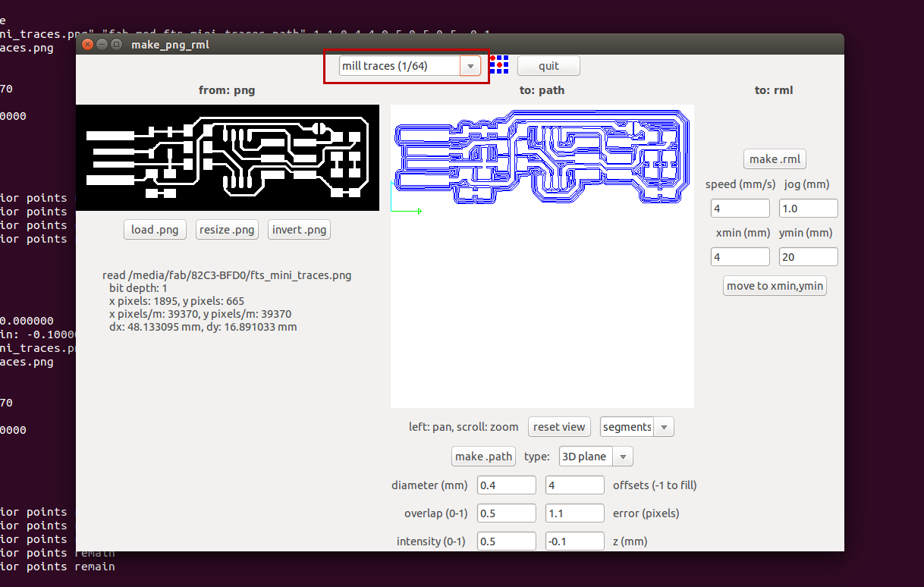
Task: Click the offsets input field showing 4
Action: 574,485
